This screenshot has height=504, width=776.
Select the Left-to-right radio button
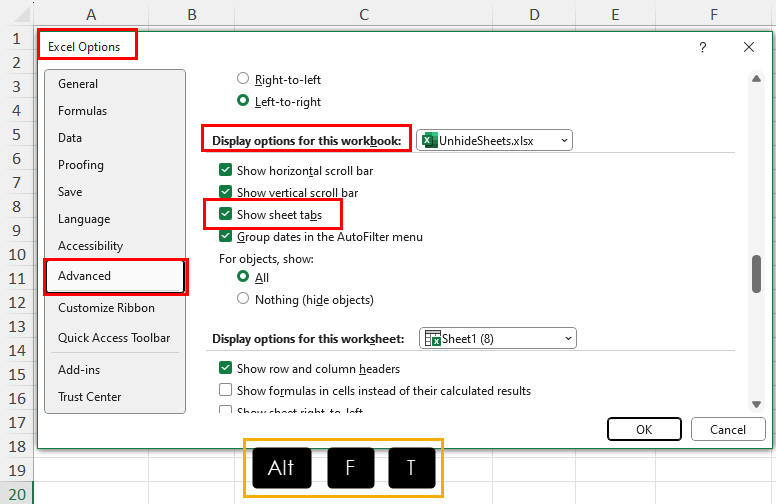tap(242, 101)
